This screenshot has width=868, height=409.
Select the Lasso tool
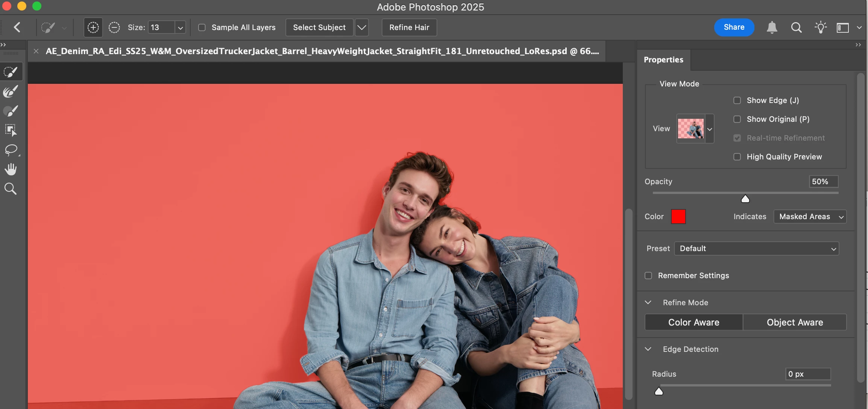coord(11,150)
